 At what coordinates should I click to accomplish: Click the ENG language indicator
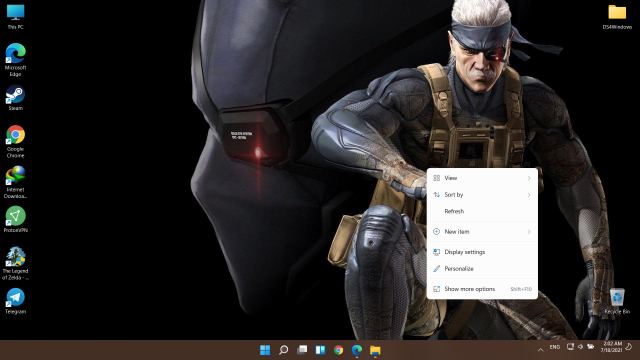click(555, 347)
